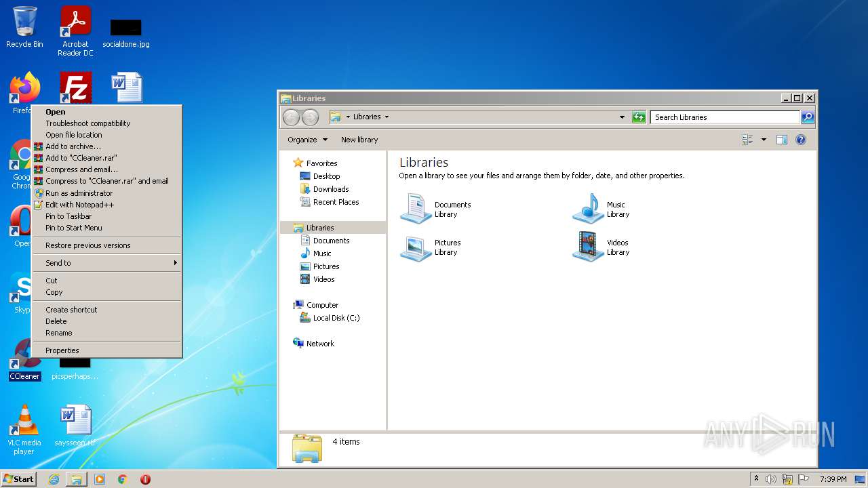Change your view icon

[748, 140]
